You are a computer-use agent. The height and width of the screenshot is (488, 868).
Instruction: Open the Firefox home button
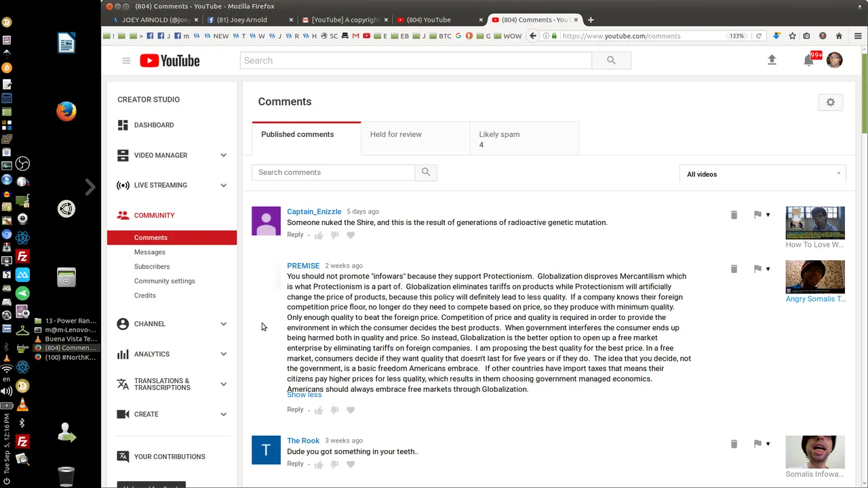click(x=839, y=36)
